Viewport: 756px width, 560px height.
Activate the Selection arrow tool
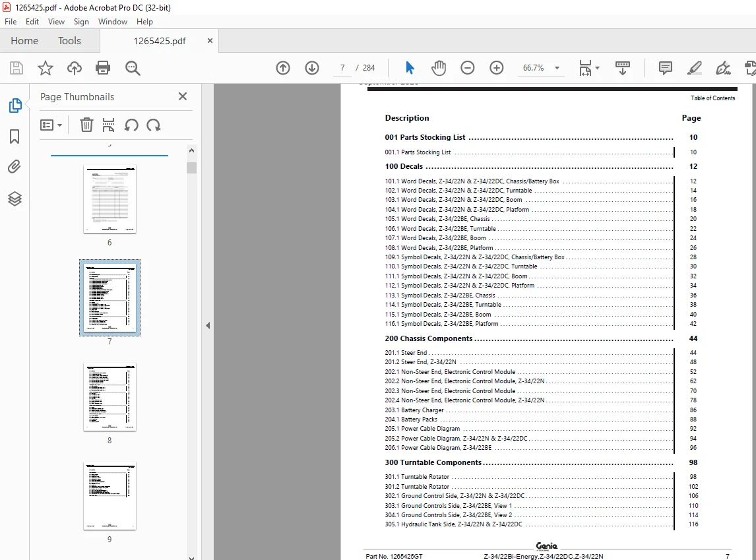coord(410,68)
